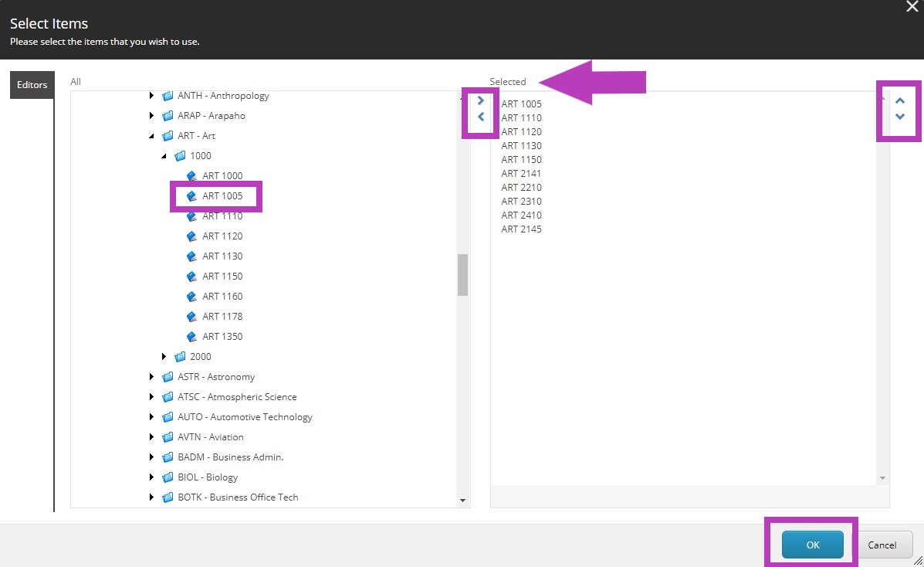
Task: Select ART 1350 in the tree
Action: (222, 336)
